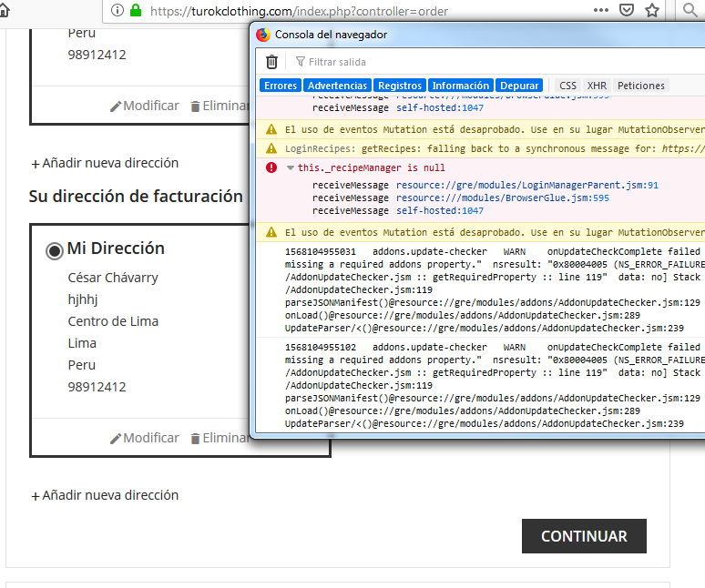
Task: Click Centro de Lima address line
Action: [113, 321]
